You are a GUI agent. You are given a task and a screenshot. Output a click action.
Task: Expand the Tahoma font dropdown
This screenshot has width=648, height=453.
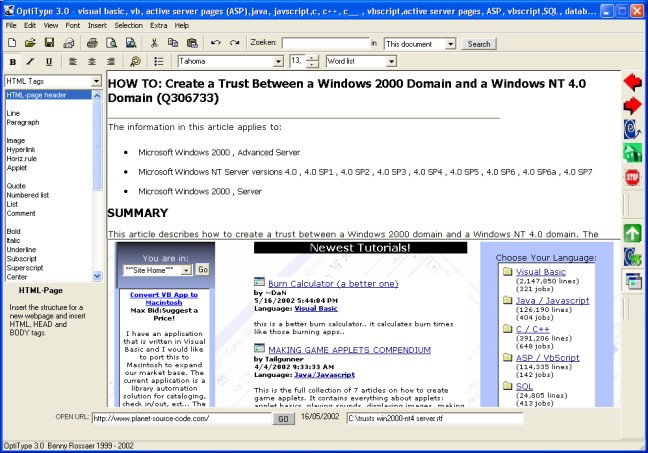click(x=279, y=62)
